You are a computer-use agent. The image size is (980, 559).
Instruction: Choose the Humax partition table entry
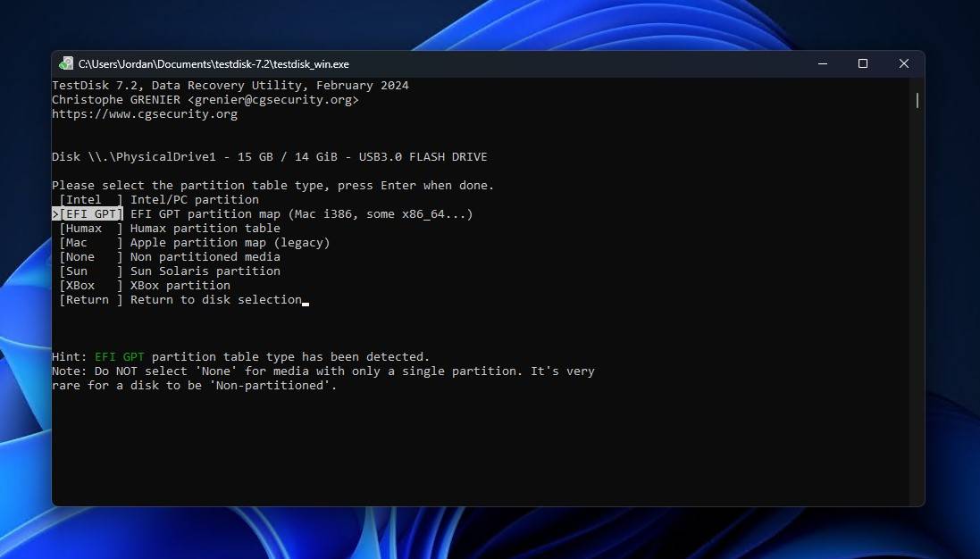point(170,229)
